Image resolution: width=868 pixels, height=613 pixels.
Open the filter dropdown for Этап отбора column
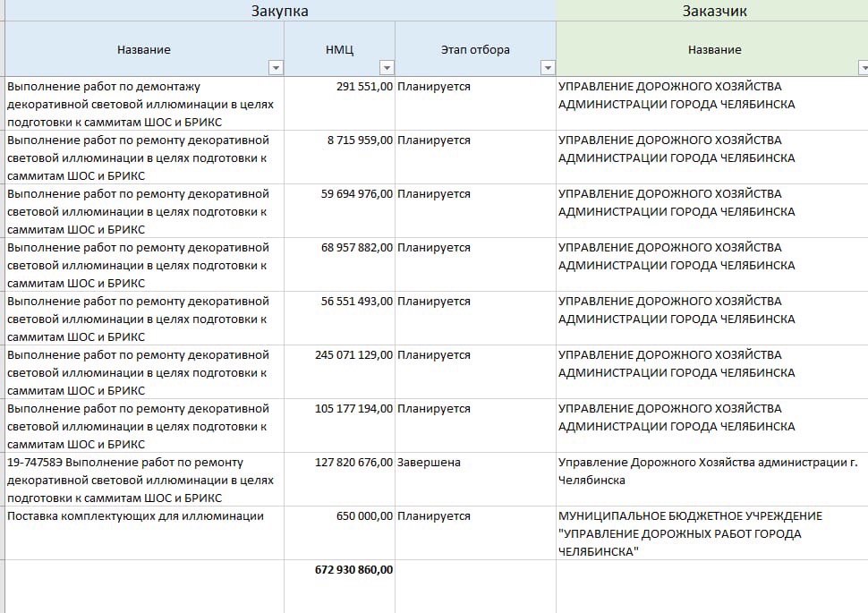coord(548,67)
